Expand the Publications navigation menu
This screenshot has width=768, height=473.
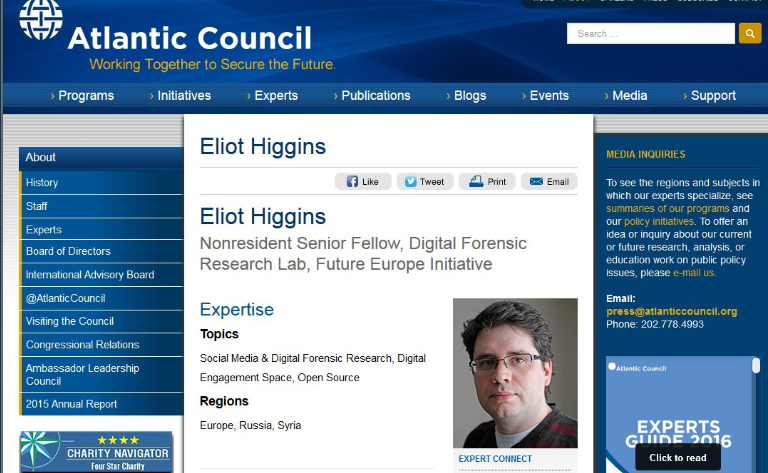pos(372,95)
